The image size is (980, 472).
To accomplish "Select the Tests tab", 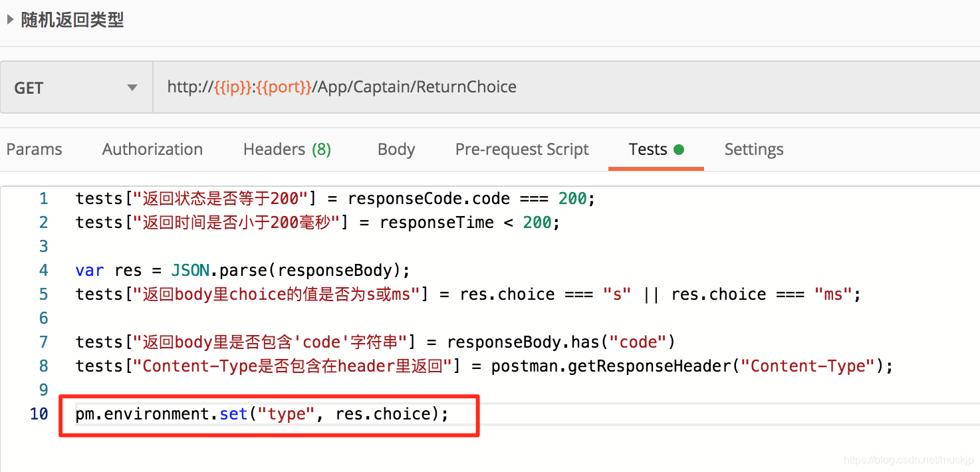I will tap(656, 150).
